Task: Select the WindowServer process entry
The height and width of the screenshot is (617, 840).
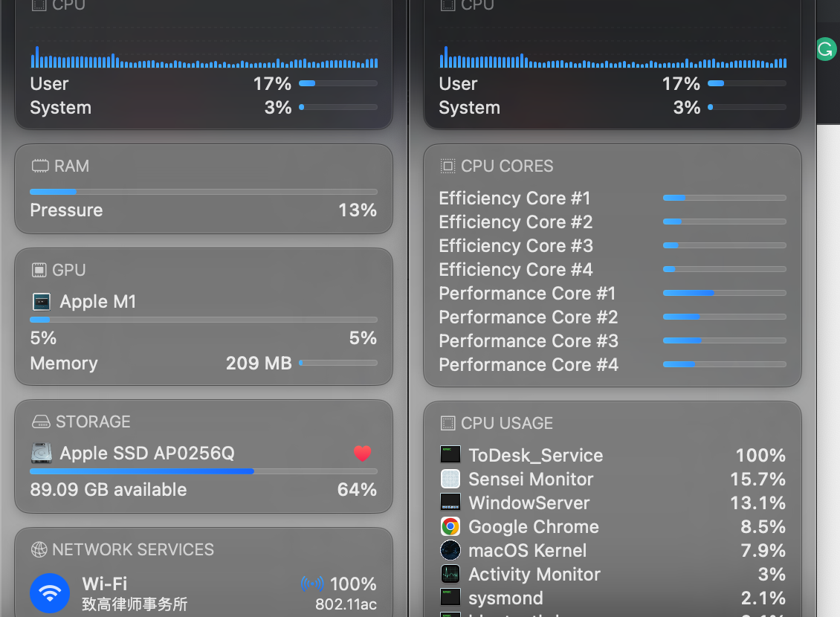Action: [x=613, y=503]
